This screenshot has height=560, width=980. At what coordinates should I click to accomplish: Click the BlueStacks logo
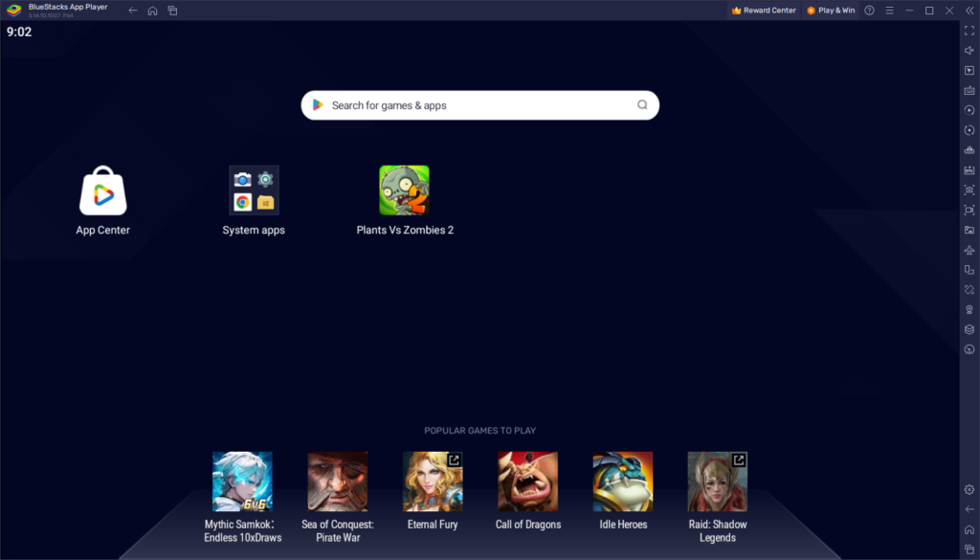(x=13, y=11)
